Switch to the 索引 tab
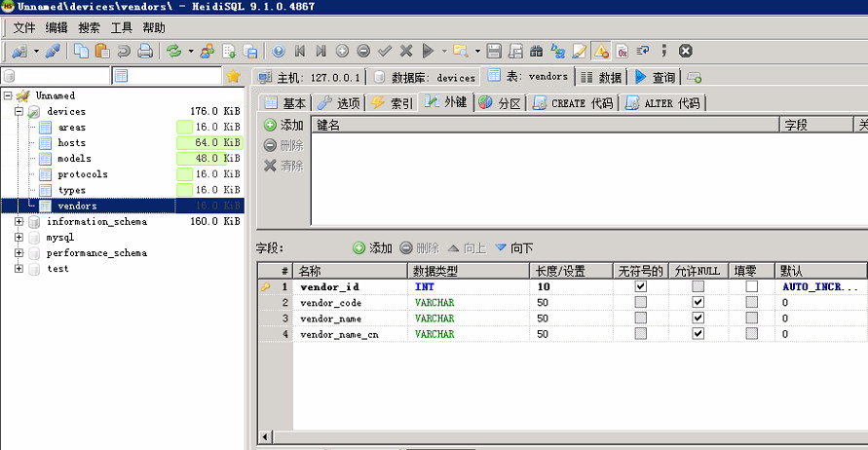This screenshot has height=450, width=868. click(x=392, y=103)
